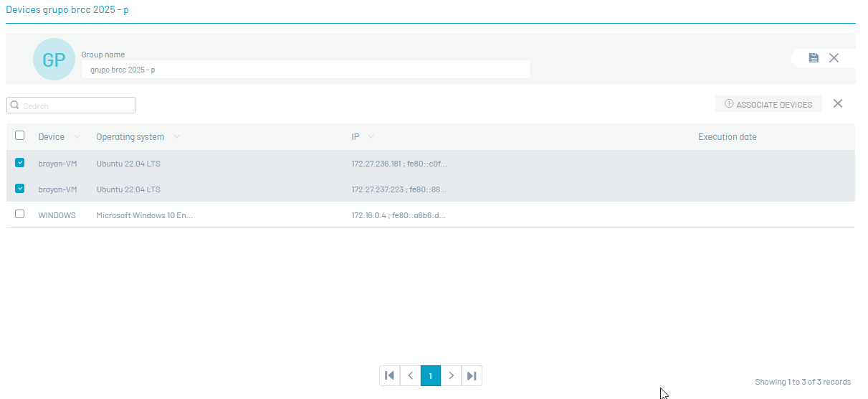Click the save group floppy disk icon

pyautogui.click(x=814, y=58)
